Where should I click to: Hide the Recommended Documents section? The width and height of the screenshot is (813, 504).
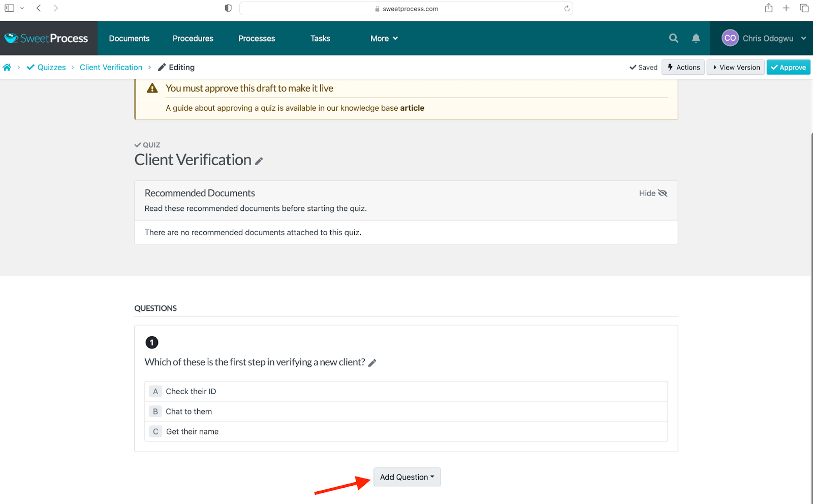click(653, 193)
